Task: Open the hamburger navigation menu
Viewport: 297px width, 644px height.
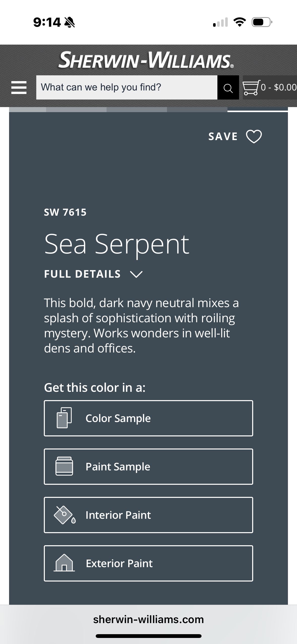Action: (19, 87)
